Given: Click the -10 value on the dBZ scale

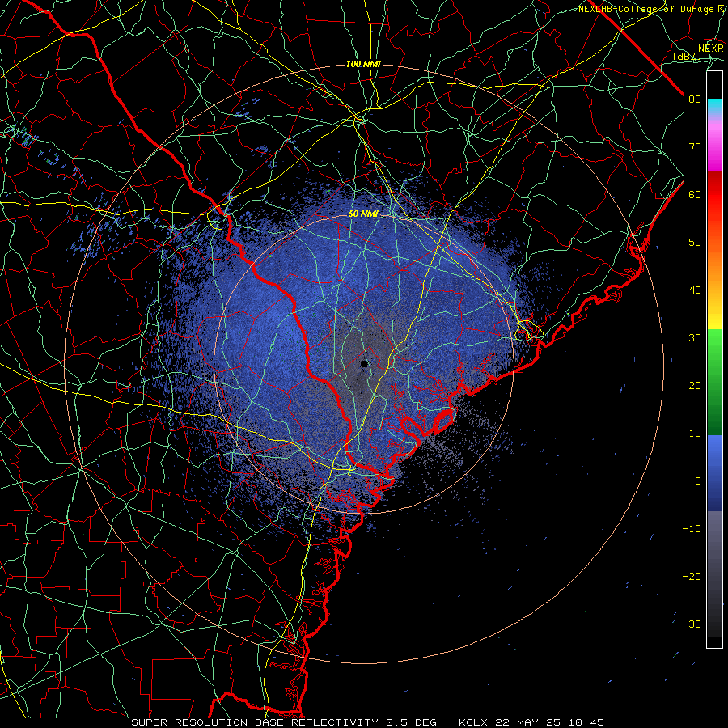Looking at the screenshot, I should click(692, 529).
